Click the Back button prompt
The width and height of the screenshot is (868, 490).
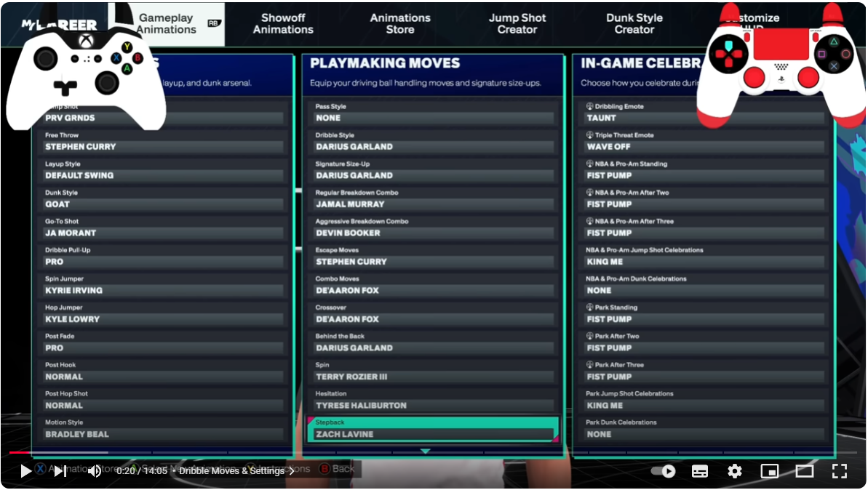pos(337,469)
